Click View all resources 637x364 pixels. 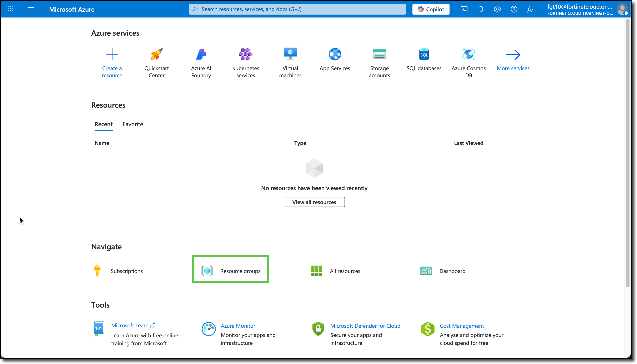pos(314,202)
